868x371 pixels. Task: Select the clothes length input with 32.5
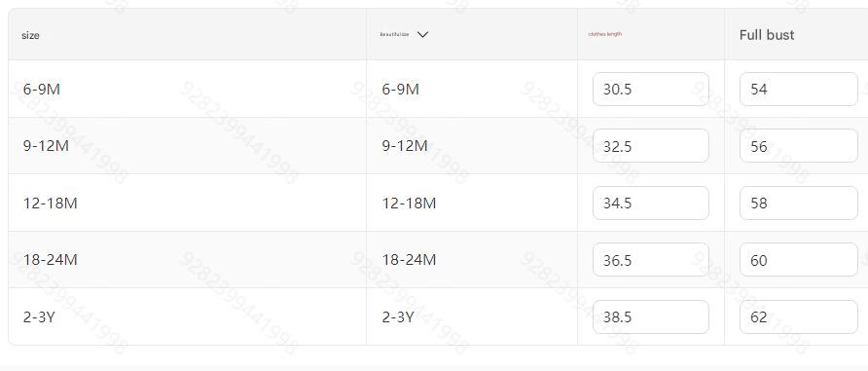(x=650, y=146)
